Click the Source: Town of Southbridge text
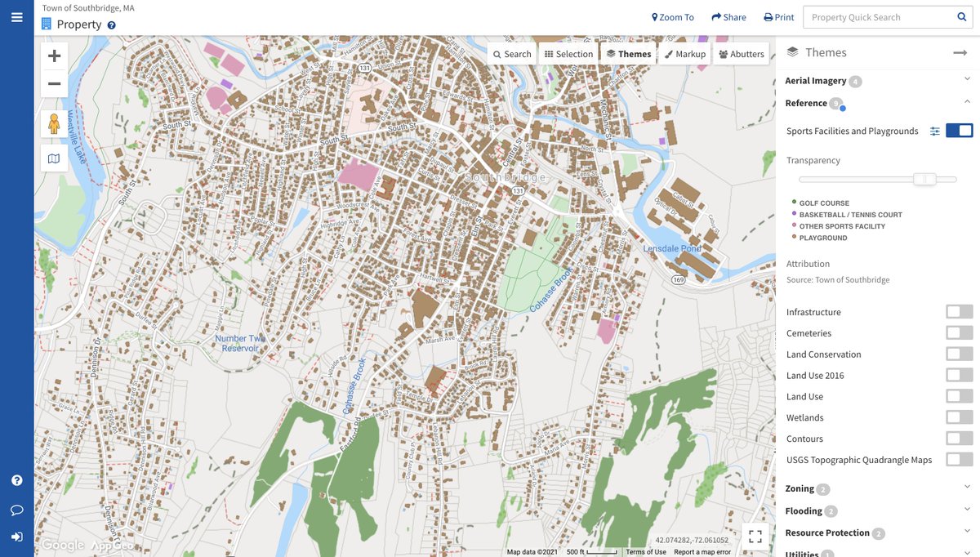 [838, 279]
